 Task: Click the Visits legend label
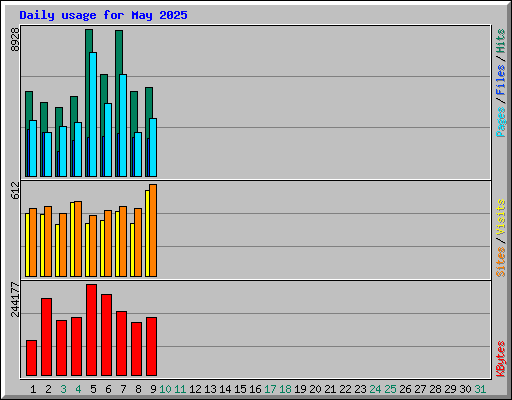pyautogui.click(x=501, y=217)
